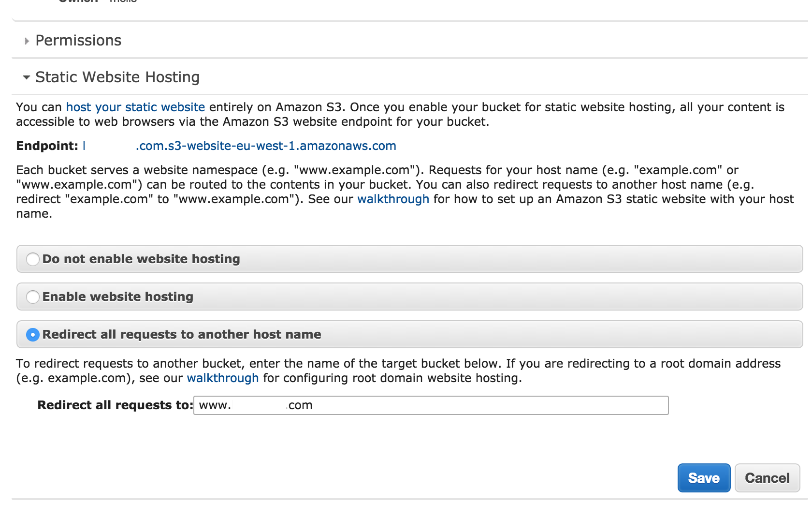The height and width of the screenshot is (505, 812).
Task: Click the Cancel button
Action: pos(767,478)
